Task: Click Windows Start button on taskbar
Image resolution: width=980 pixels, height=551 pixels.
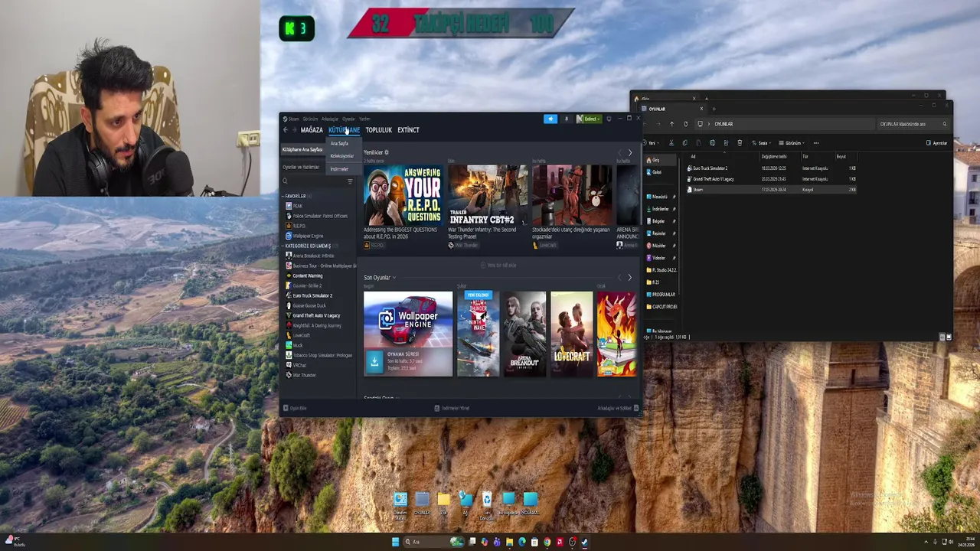Action: pos(395,542)
